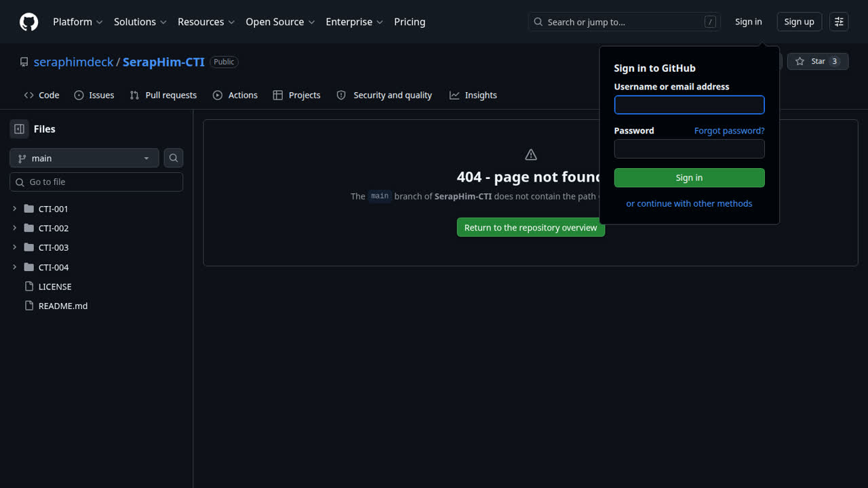
Task: Collapse the Files side panel icon
Action: (x=19, y=129)
